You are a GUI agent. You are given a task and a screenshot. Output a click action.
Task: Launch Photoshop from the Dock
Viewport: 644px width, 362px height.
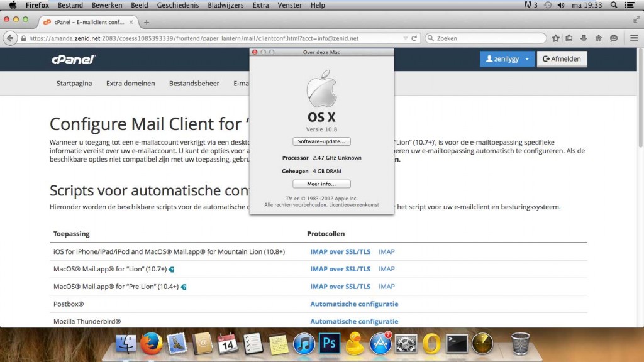pyautogui.click(x=330, y=344)
